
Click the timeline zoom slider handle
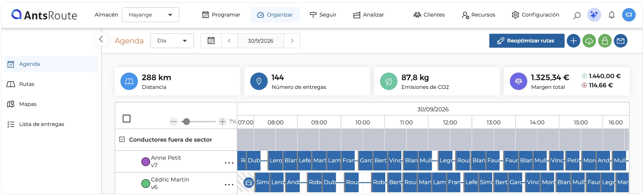pyautogui.click(x=187, y=122)
